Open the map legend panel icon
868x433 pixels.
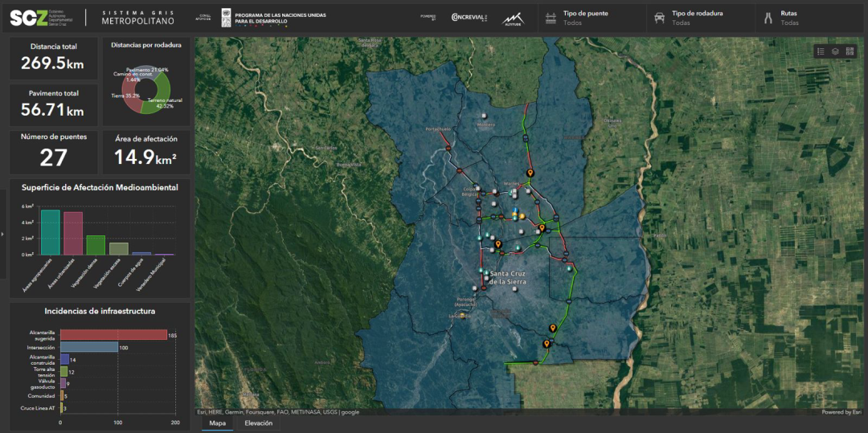point(821,51)
